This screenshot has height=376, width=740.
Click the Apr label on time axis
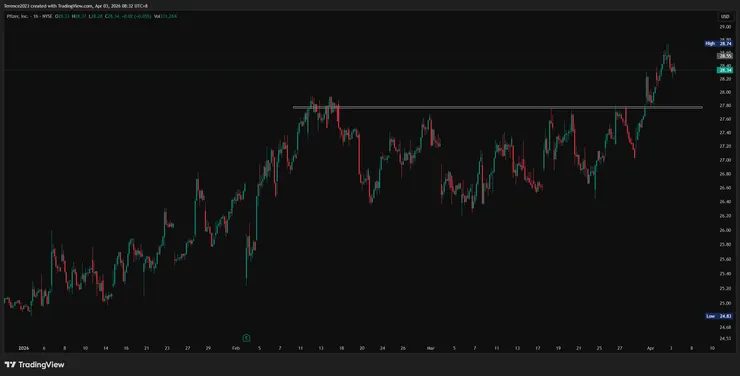coord(650,348)
